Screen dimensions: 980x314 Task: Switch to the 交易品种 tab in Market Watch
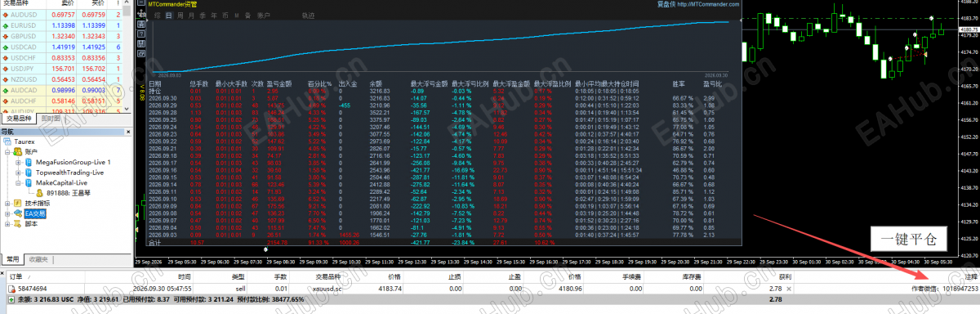click(20, 119)
